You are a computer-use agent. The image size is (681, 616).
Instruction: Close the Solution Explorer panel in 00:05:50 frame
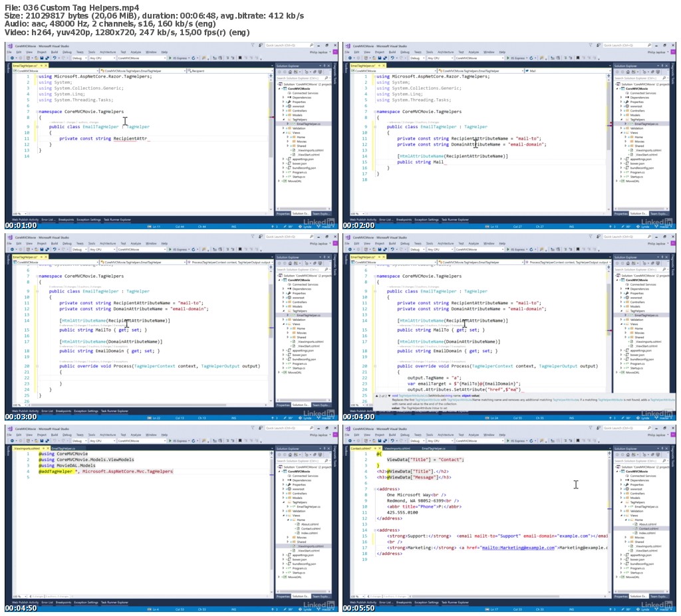point(666,449)
